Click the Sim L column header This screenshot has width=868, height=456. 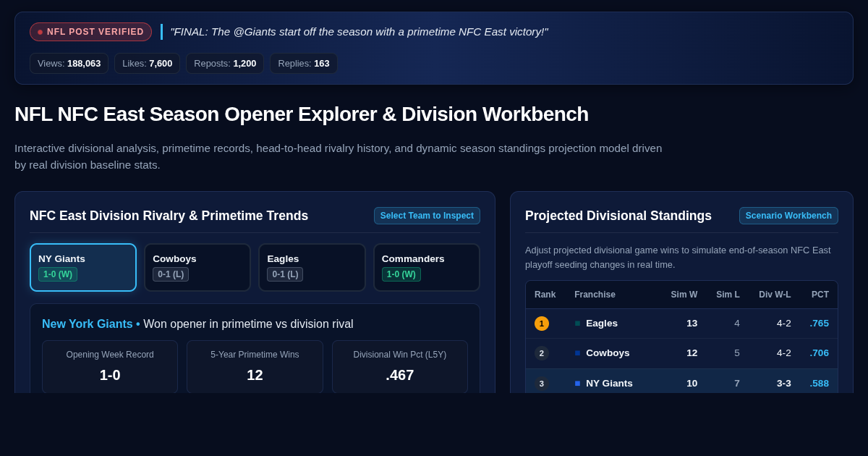click(728, 295)
